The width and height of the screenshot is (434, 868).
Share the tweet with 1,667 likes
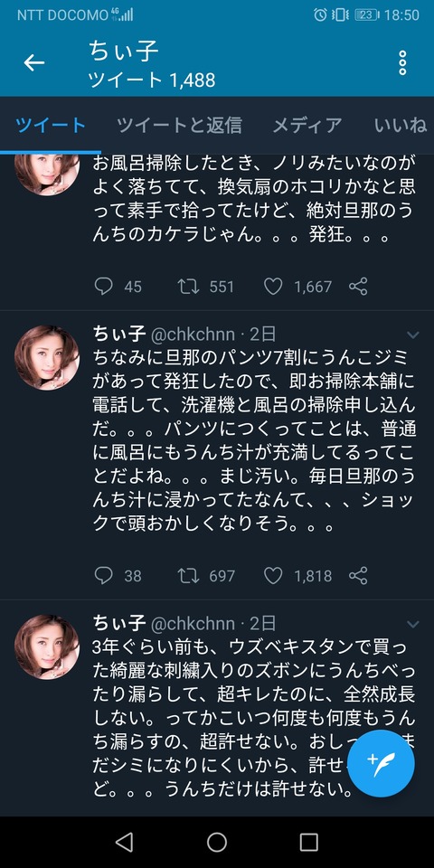pos(358,287)
